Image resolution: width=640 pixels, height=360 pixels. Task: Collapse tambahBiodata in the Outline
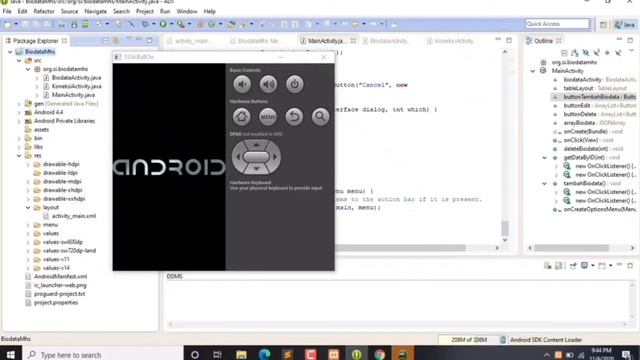pyautogui.click(x=544, y=184)
